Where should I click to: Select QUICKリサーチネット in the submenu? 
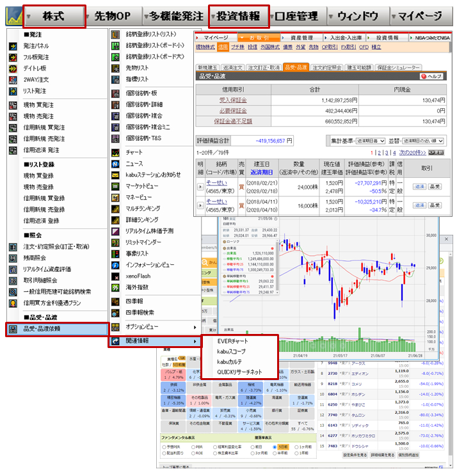239,372
